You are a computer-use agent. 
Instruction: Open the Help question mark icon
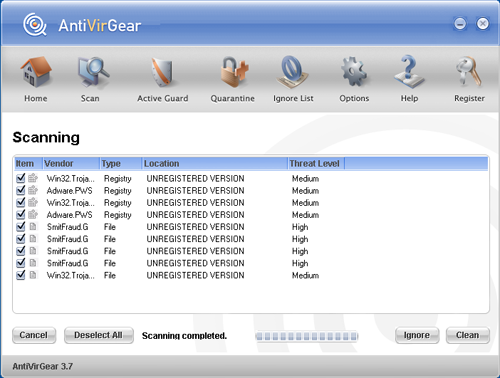409,72
